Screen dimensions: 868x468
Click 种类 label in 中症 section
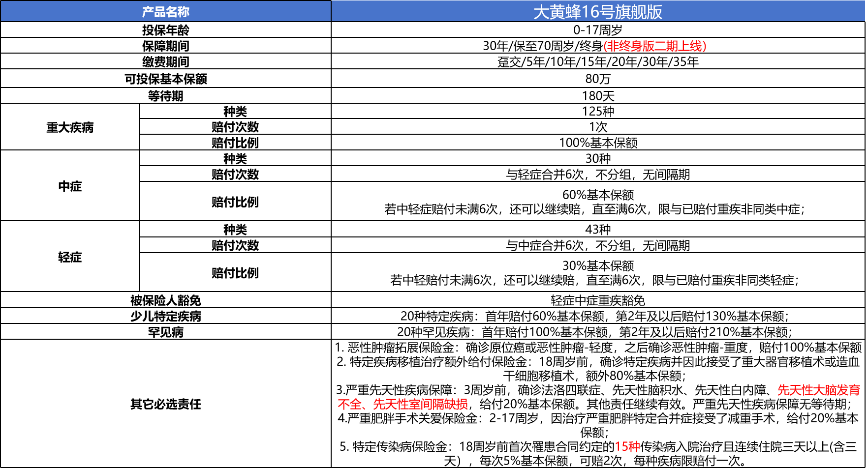[x=235, y=159]
